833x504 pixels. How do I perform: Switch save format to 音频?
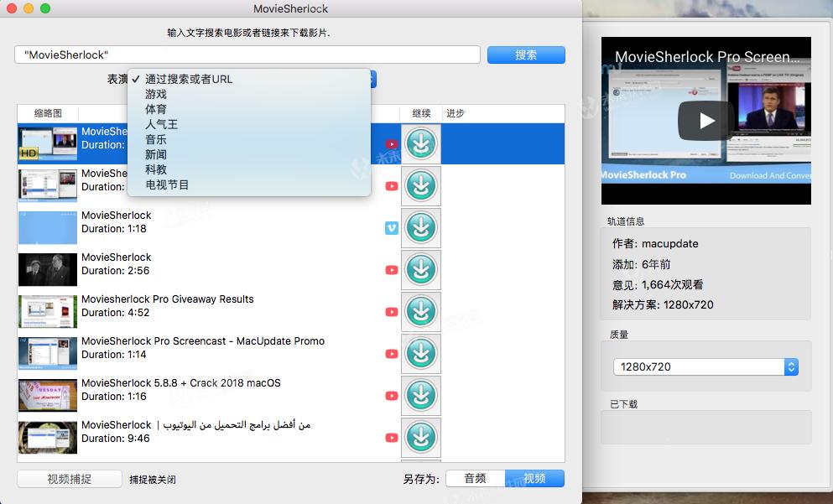[474, 478]
